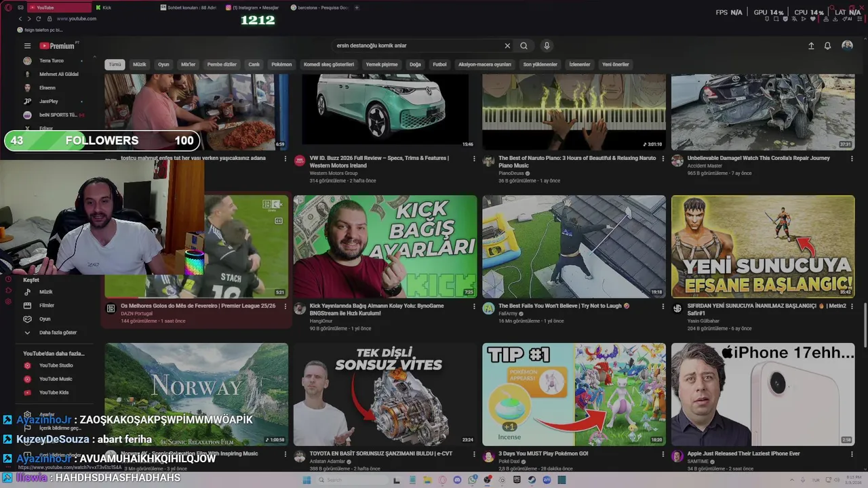Select the Mix'ler filter chip
Image resolution: width=868 pixels, height=488 pixels.
(x=188, y=64)
